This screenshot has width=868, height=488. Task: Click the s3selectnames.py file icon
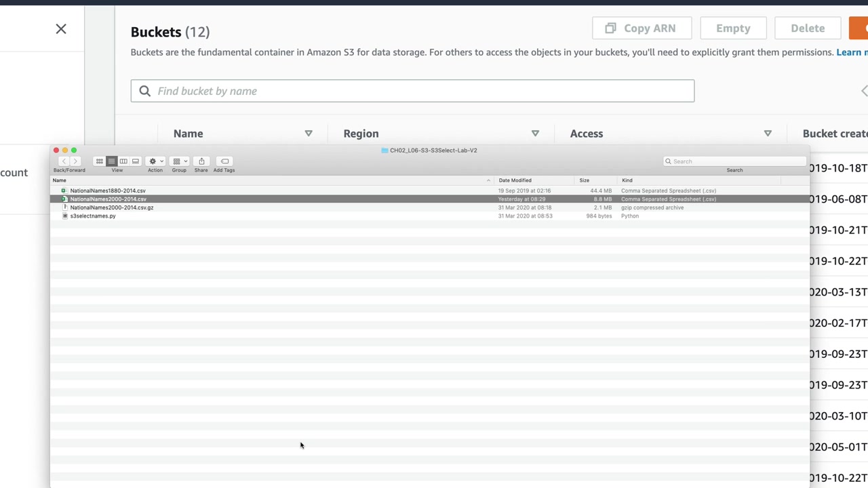pyautogui.click(x=64, y=216)
